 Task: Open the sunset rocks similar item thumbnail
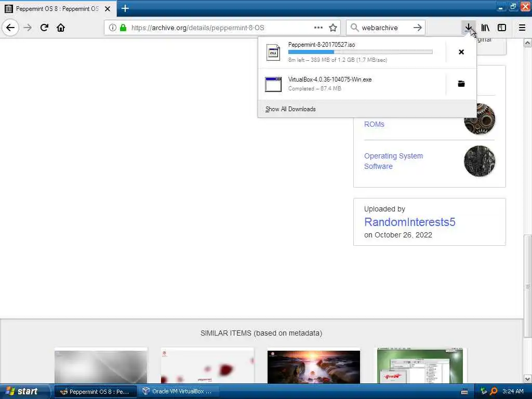tap(313, 367)
